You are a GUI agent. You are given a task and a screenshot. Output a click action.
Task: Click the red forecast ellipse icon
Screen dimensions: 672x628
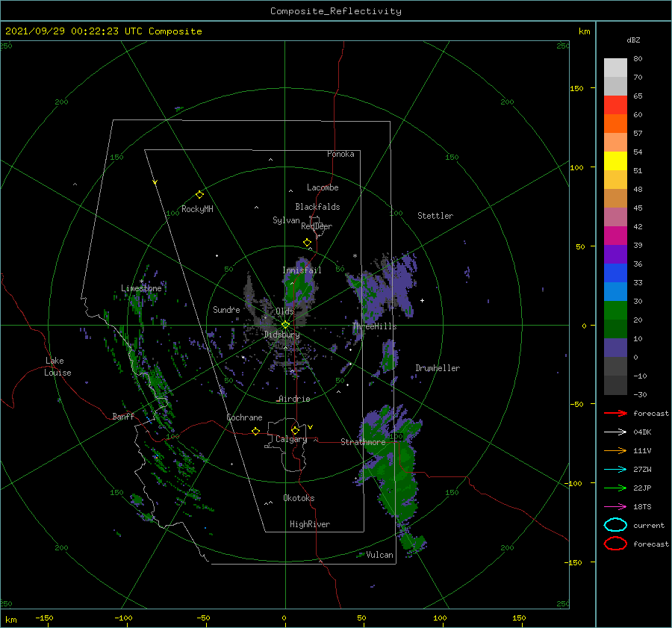tap(615, 544)
